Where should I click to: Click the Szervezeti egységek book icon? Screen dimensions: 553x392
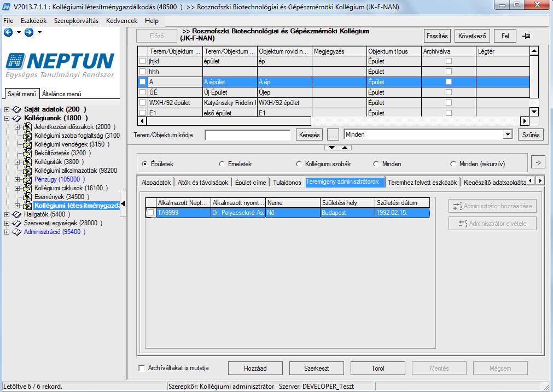[x=17, y=223]
